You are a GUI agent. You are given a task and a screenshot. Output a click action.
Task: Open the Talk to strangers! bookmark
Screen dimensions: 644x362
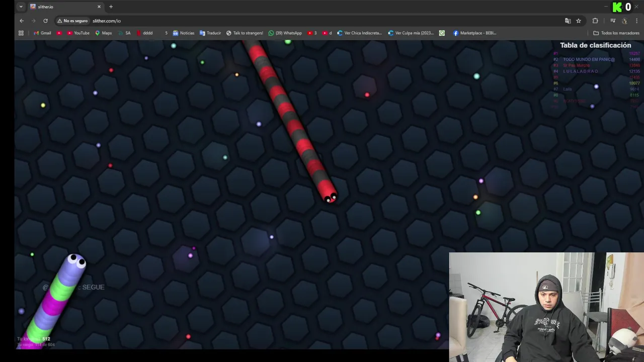click(245, 33)
